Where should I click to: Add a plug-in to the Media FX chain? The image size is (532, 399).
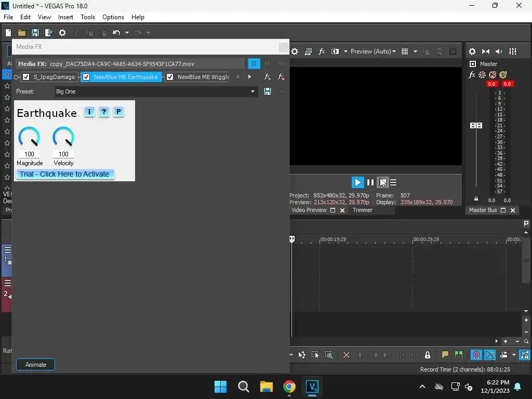tap(268, 77)
